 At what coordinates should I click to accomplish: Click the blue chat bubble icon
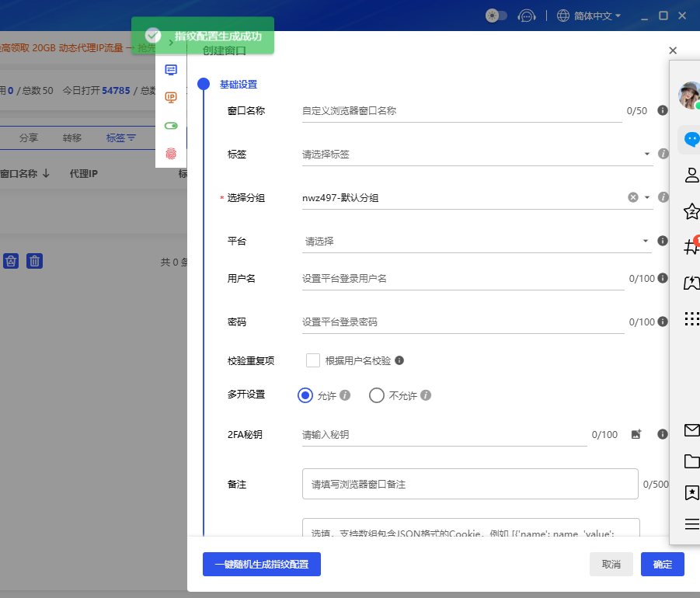point(691,140)
